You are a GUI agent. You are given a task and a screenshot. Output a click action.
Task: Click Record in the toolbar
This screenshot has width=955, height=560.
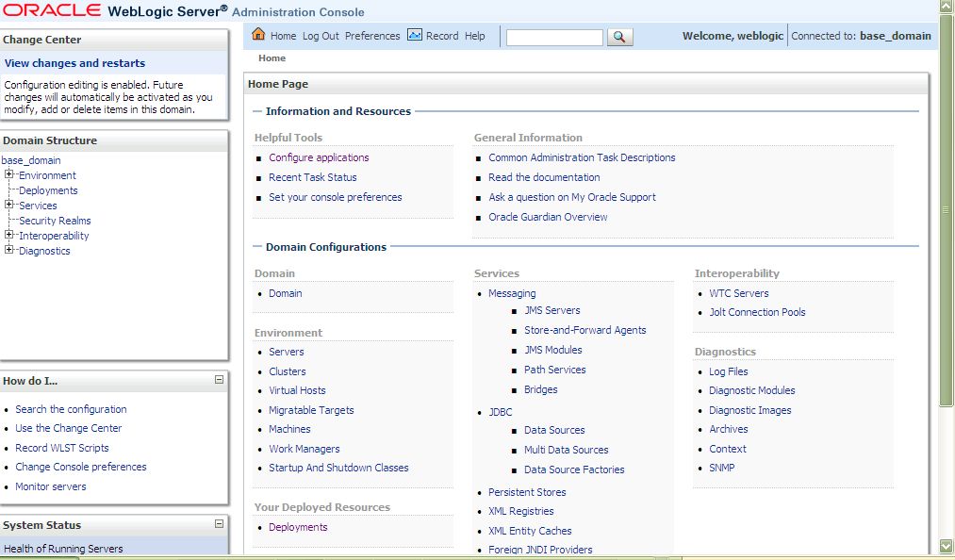tap(442, 36)
